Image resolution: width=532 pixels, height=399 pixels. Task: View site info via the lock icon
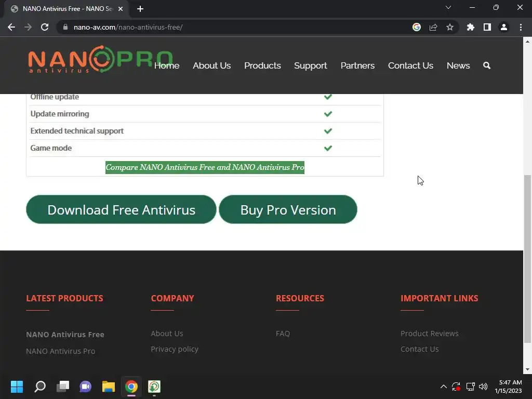(65, 27)
